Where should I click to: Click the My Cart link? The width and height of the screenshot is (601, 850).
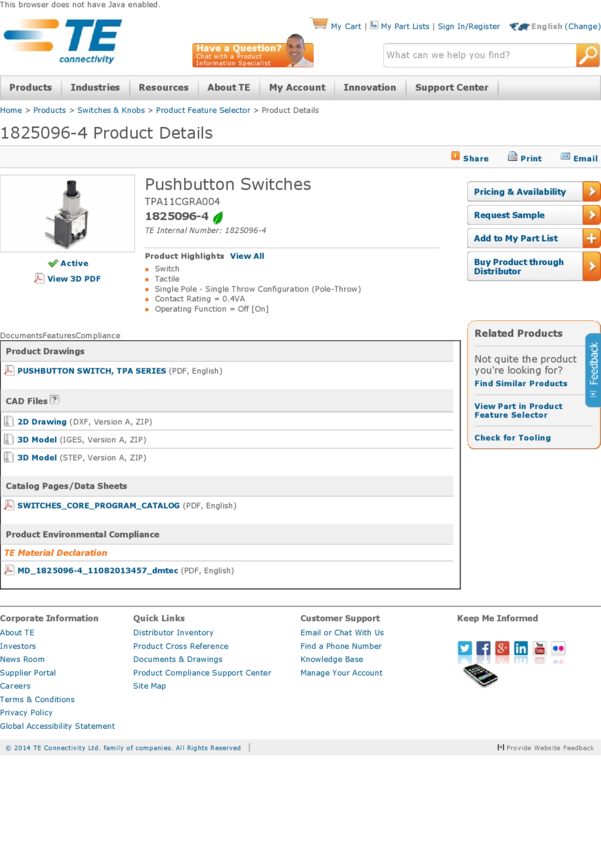[x=346, y=26]
